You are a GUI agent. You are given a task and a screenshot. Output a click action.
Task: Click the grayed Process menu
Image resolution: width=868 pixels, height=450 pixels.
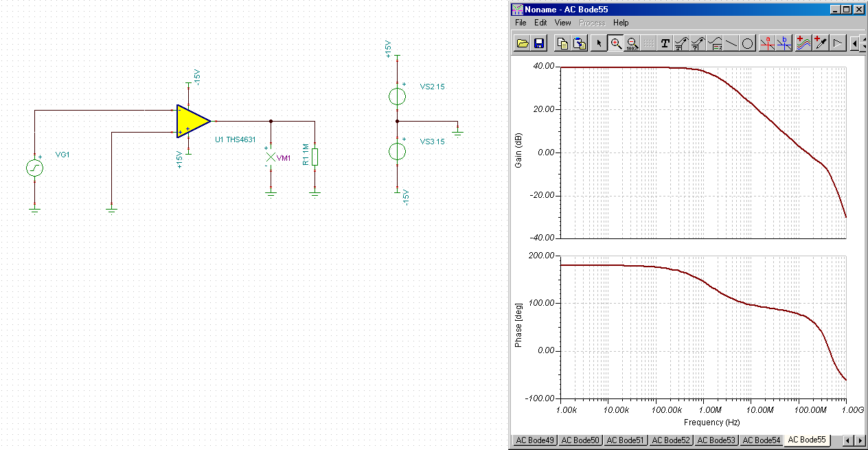(x=592, y=23)
